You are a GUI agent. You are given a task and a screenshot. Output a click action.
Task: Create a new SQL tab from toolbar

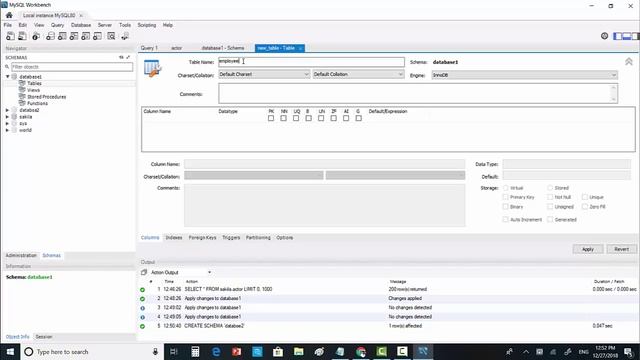(x=10, y=36)
